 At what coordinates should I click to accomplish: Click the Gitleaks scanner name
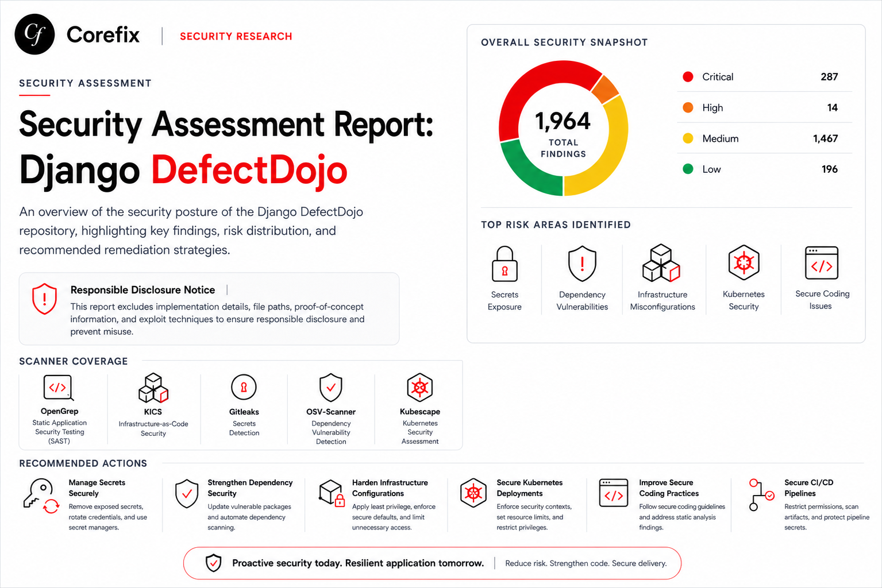(x=244, y=412)
